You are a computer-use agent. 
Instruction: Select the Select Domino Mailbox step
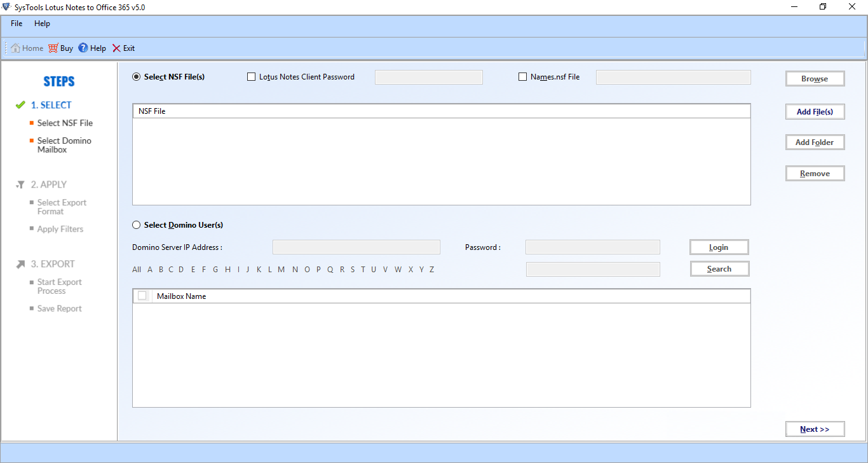64,145
